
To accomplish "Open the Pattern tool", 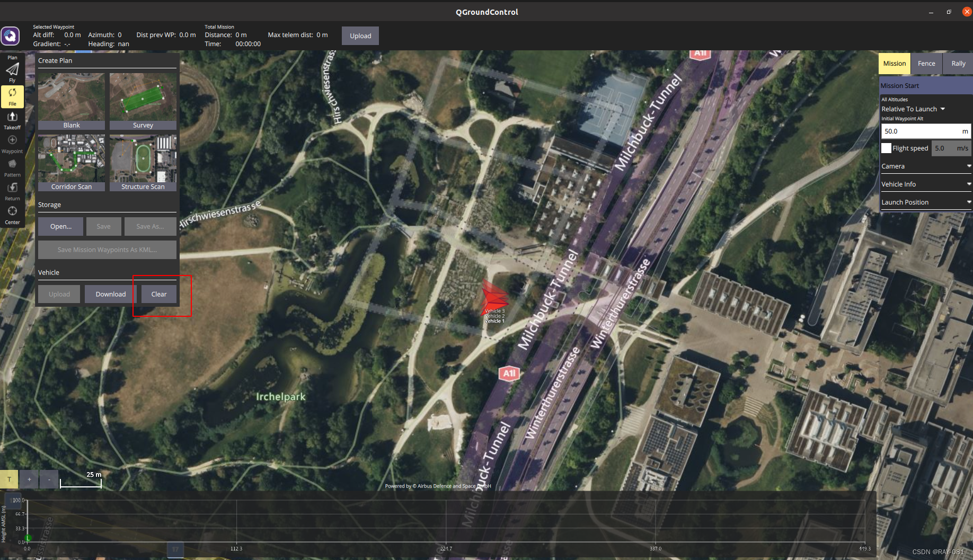I will pyautogui.click(x=12, y=167).
